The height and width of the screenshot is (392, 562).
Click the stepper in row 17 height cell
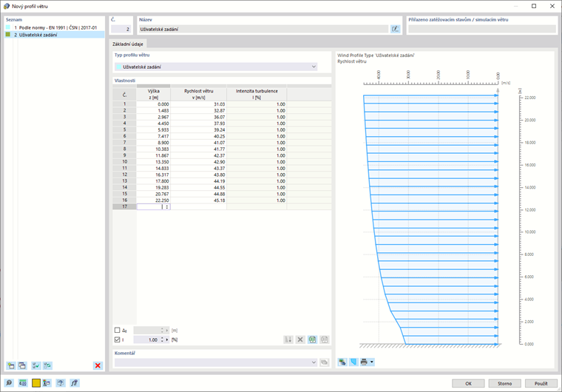[x=167, y=207]
